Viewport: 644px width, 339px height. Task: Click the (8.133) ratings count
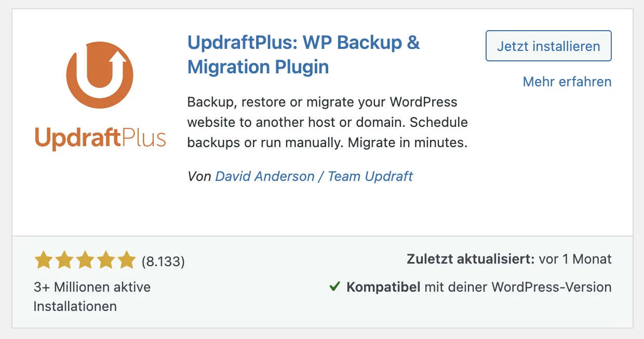(163, 261)
